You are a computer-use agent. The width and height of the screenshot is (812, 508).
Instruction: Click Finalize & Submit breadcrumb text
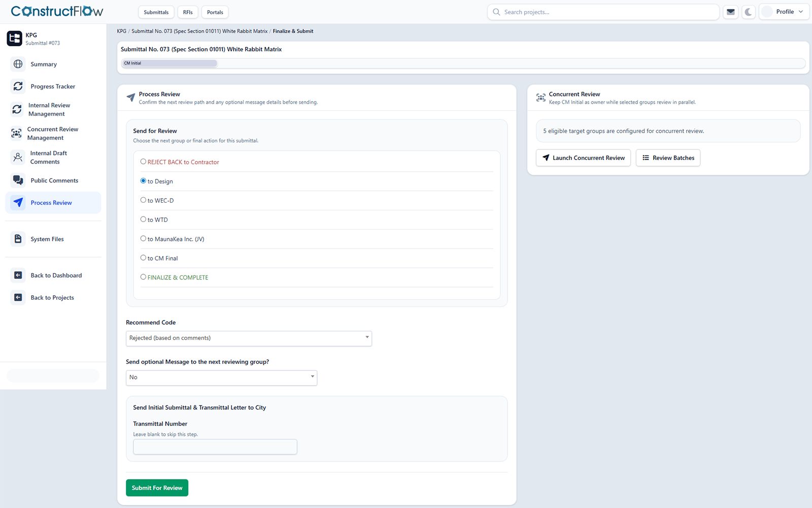click(293, 31)
